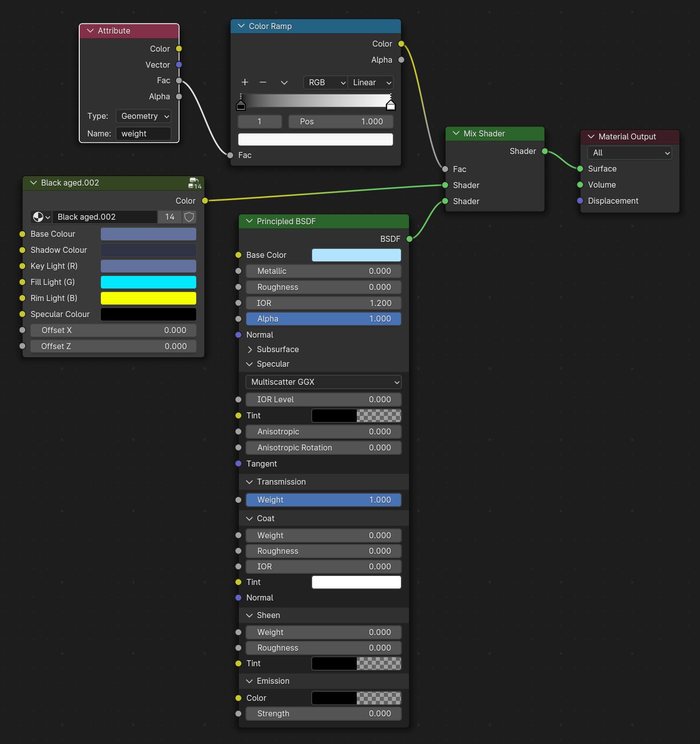Click the fake user shield icon on Black aged.002
Screen dimensions: 700x744
tap(189, 217)
